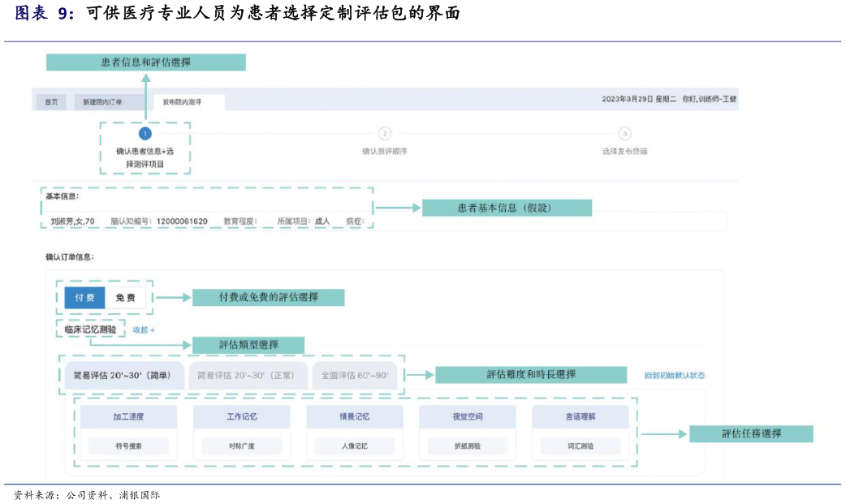The height and width of the screenshot is (504, 846).
Task: Select the 对称广度 task
Action: 241,446
